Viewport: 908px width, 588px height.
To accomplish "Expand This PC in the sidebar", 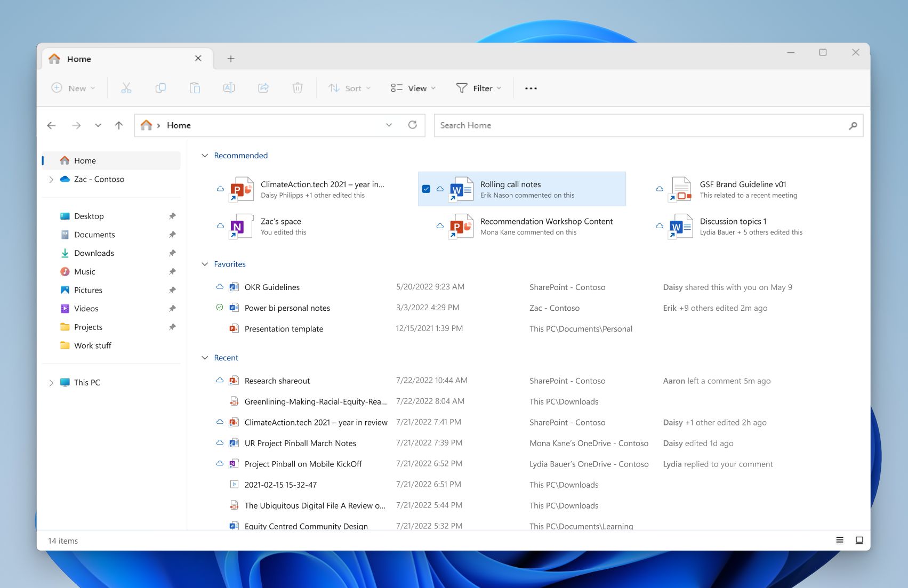I will click(x=51, y=382).
